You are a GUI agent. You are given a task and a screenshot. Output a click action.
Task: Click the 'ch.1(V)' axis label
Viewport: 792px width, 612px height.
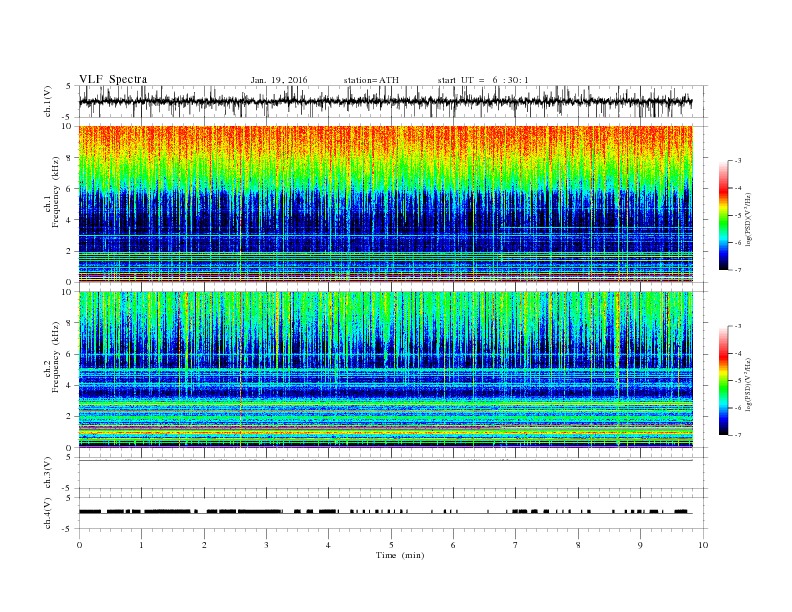pyautogui.click(x=48, y=102)
